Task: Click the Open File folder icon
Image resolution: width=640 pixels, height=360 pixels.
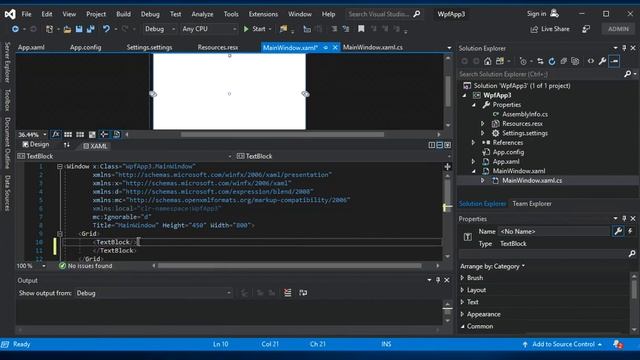Action: click(x=67, y=29)
